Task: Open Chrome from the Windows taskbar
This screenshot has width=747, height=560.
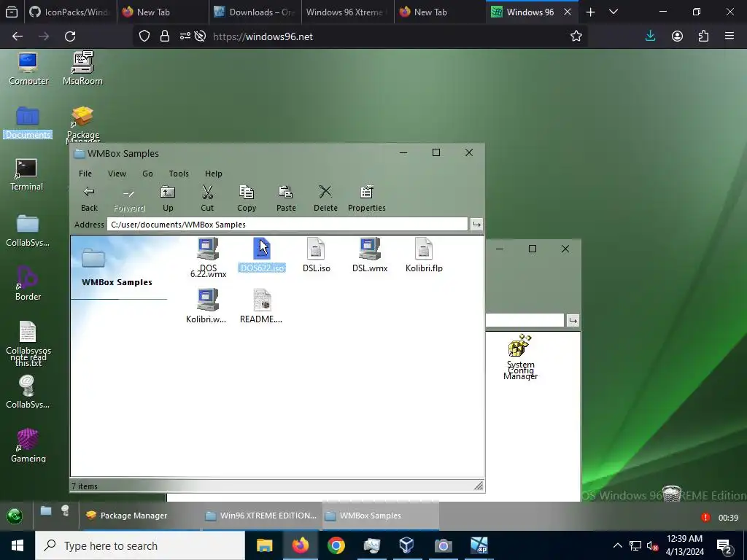Action: pos(336,545)
